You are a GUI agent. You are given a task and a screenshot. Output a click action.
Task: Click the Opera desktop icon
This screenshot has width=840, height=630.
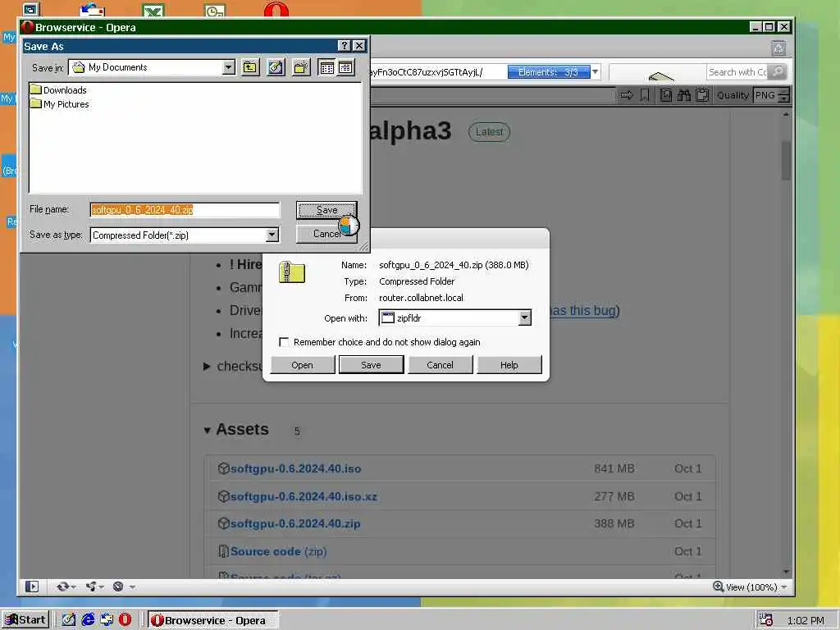(x=276, y=9)
